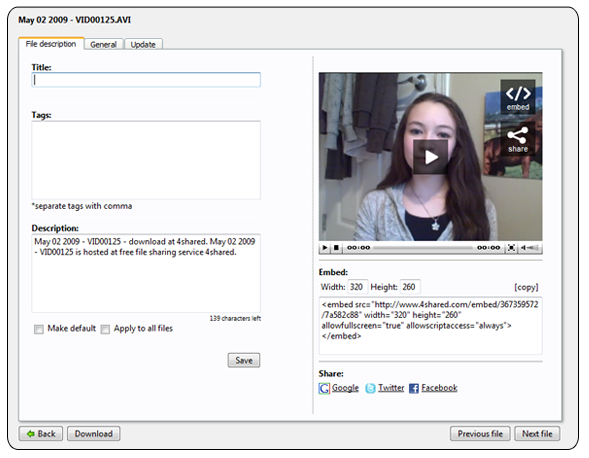
Task: Open the Google share icon
Action: click(324, 388)
